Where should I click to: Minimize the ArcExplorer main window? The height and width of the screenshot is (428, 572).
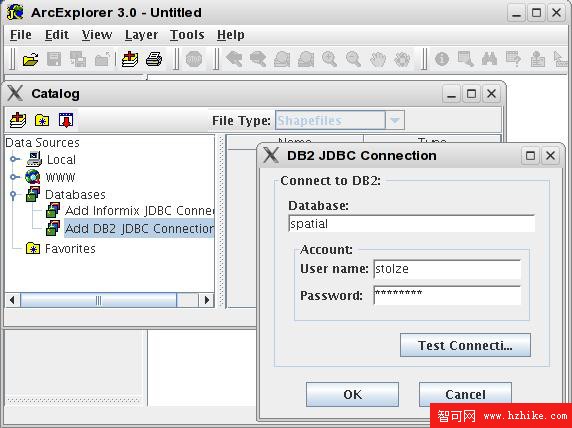[x=516, y=13]
